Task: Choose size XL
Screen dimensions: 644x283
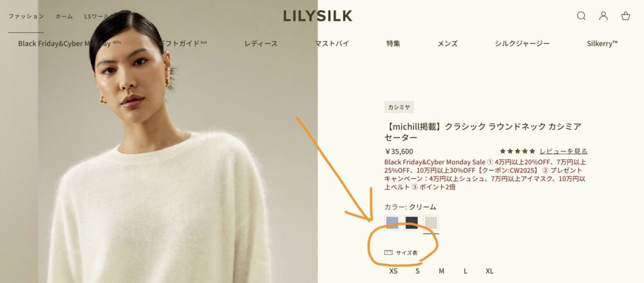Action: click(x=489, y=271)
